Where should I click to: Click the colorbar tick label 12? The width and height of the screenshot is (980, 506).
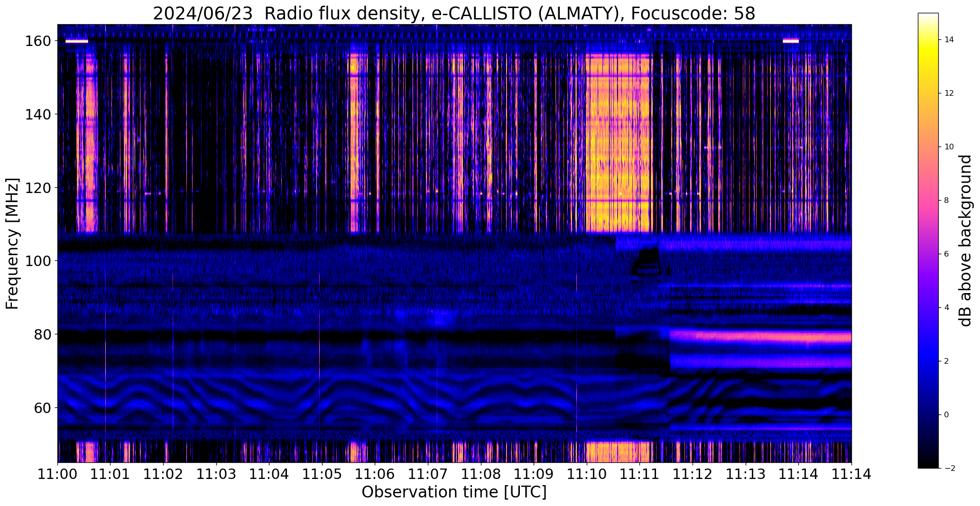[949, 93]
